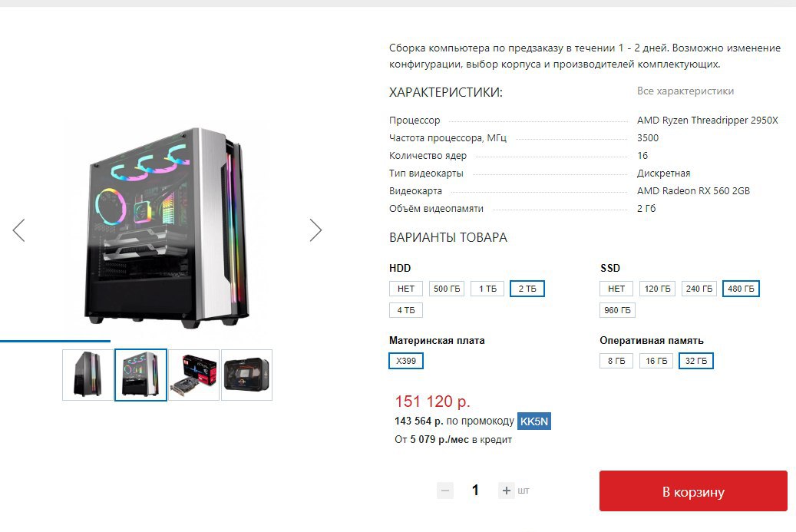Open first thumbnail of black PC case
This screenshot has height=532, width=796.
pyautogui.click(x=88, y=375)
